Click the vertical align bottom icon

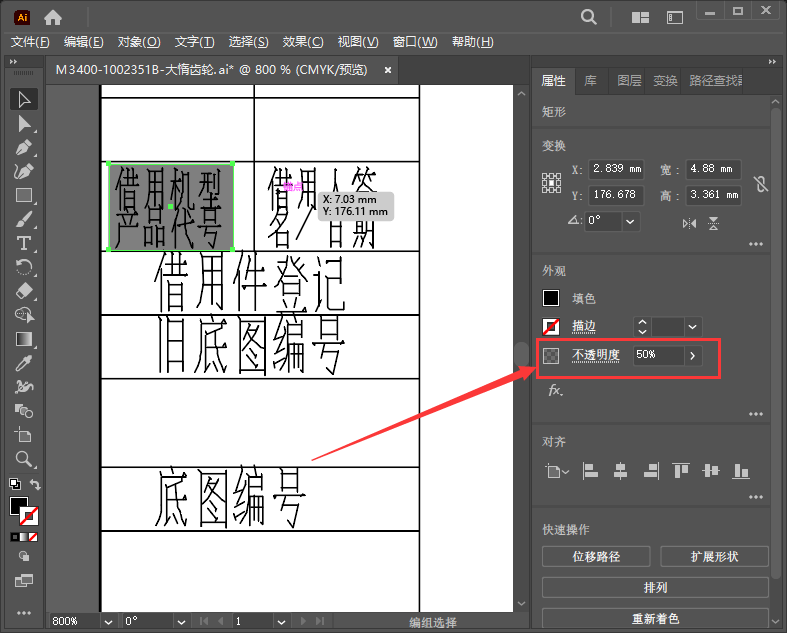[741, 470]
